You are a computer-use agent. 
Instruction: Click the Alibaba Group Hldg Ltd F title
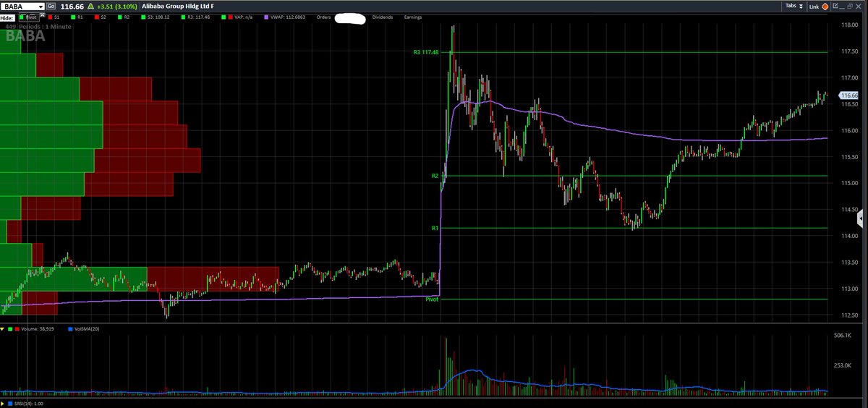pyautogui.click(x=178, y=7)
